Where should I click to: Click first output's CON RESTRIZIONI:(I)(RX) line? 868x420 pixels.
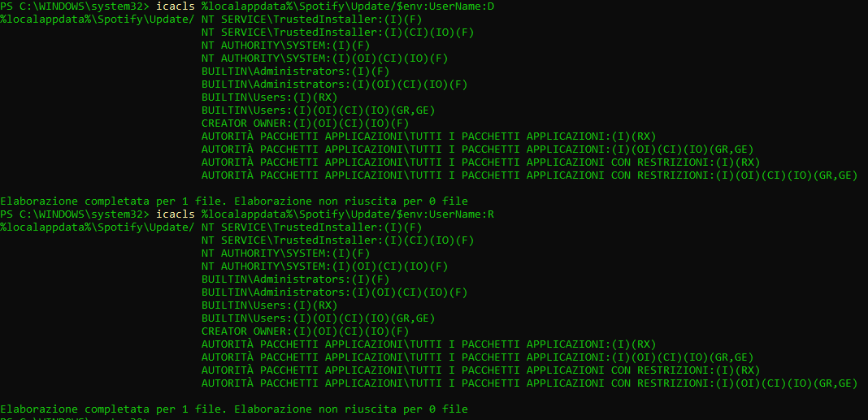click(x=480, y=162)
